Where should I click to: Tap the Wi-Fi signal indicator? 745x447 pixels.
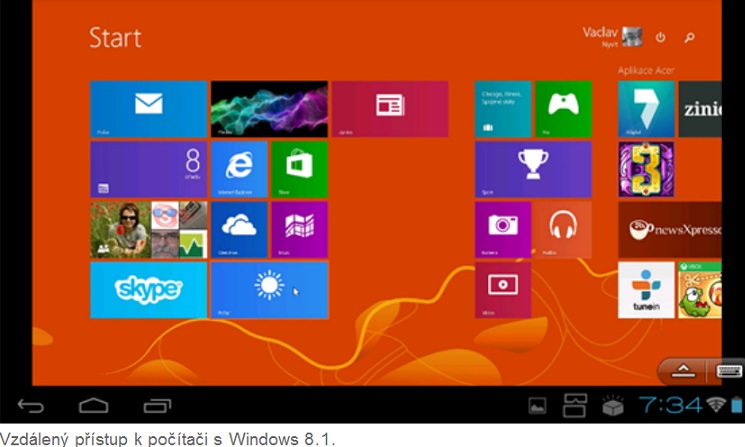pos(716,405)
